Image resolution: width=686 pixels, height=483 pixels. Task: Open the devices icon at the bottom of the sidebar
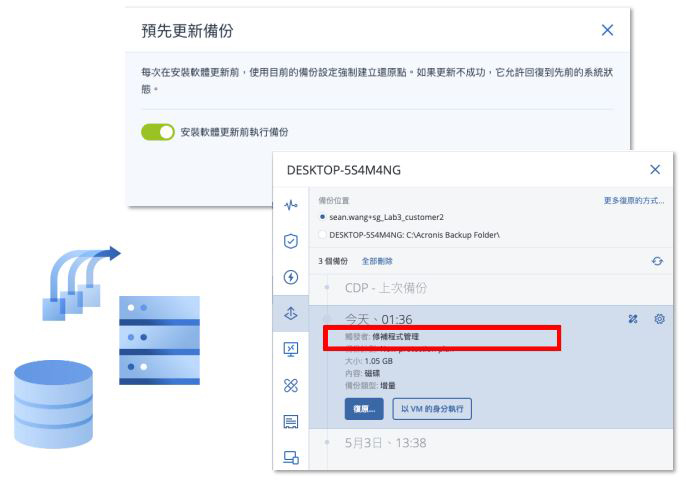click(291, 458)
